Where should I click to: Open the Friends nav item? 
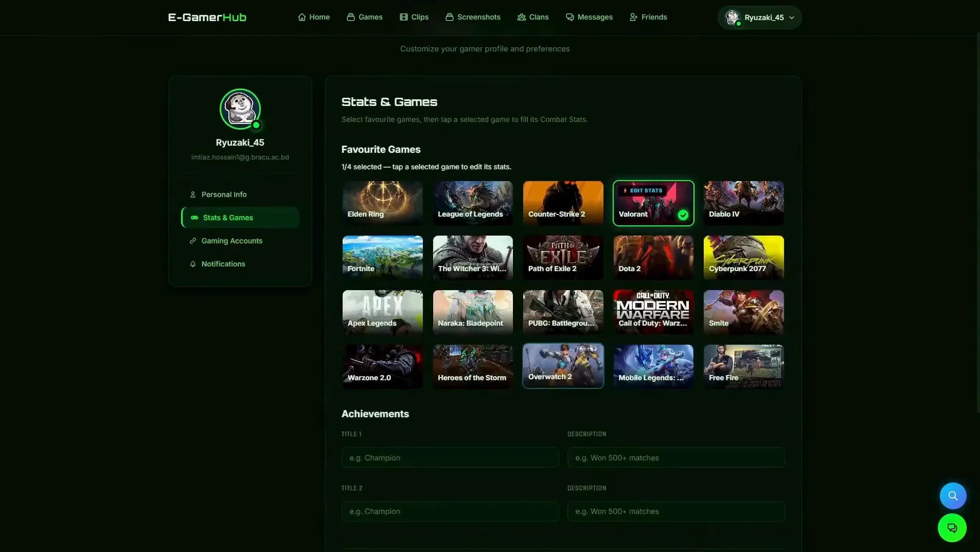click(648, 17)
